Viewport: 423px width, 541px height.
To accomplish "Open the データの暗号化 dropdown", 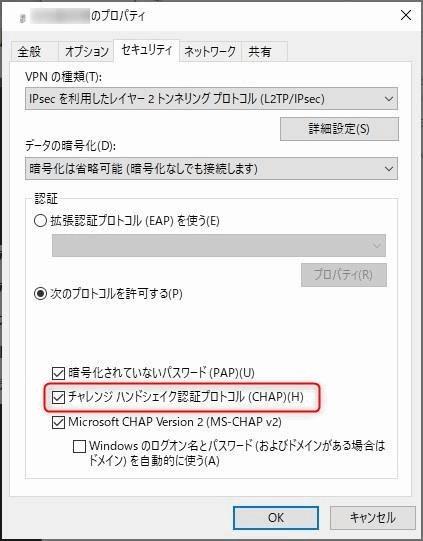I will tap(211, 169).
